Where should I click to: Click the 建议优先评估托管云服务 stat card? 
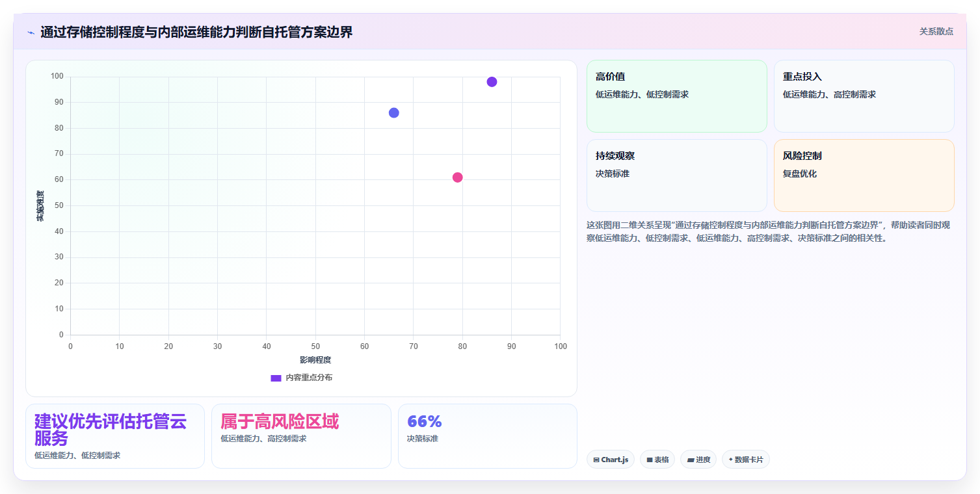(115, 436)
